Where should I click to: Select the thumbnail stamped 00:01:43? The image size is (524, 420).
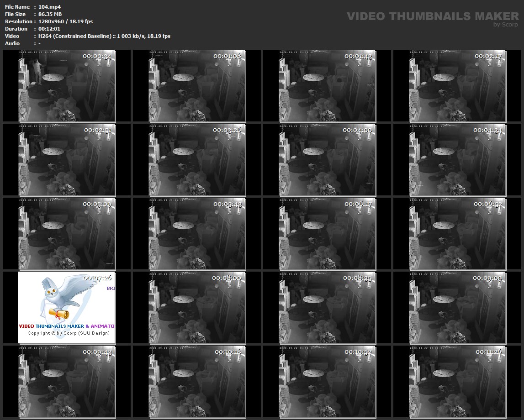point(327,86)
